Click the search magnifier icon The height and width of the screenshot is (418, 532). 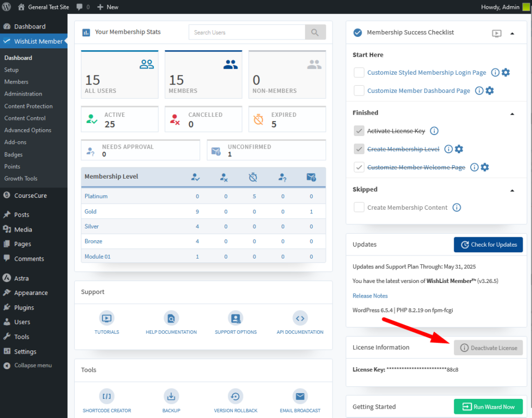[315, 32]
